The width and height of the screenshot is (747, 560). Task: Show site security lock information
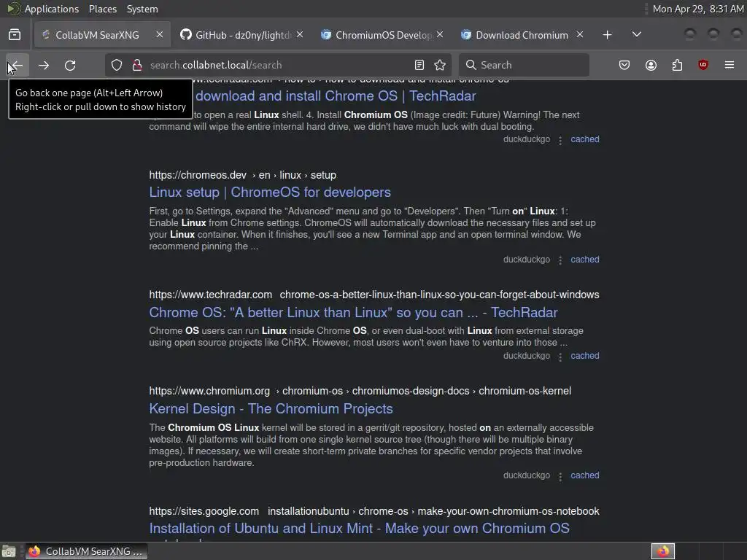pos(136,65)
